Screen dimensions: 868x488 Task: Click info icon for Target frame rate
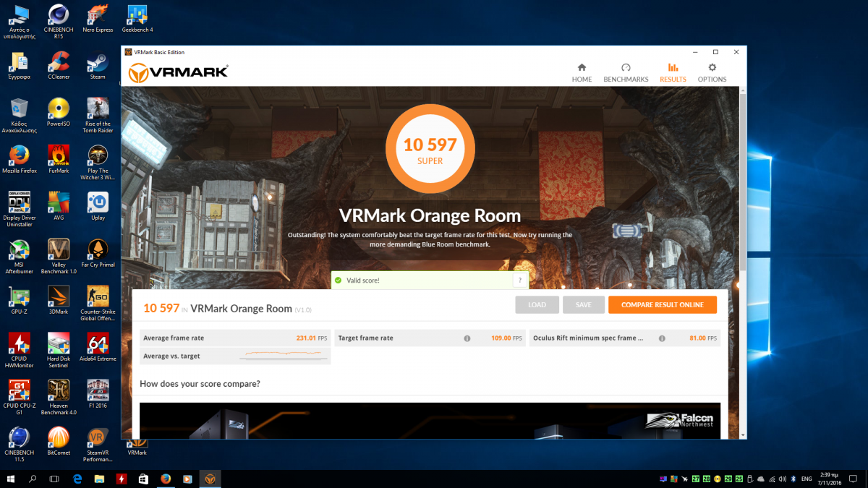pos(467,338)
